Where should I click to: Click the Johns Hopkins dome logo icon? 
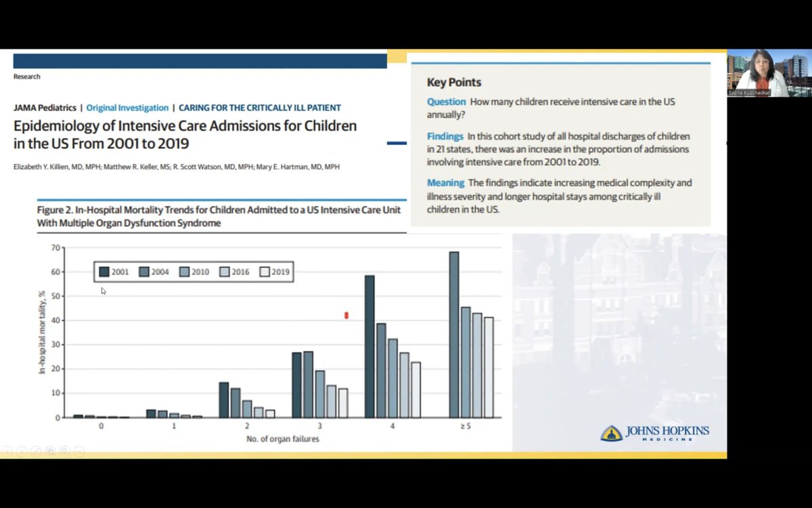(611, 433)
